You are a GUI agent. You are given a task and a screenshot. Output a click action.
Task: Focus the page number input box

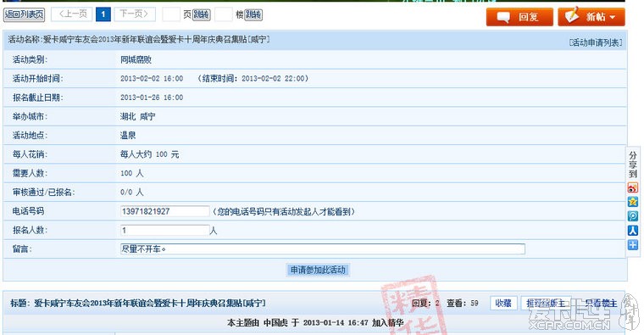(171, 14)
